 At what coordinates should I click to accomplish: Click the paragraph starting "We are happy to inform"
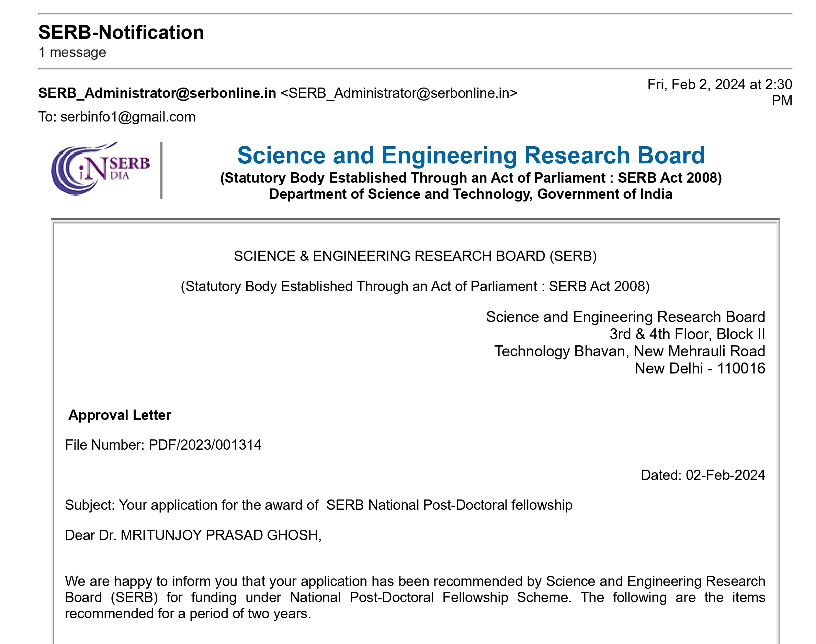point(415,598)
